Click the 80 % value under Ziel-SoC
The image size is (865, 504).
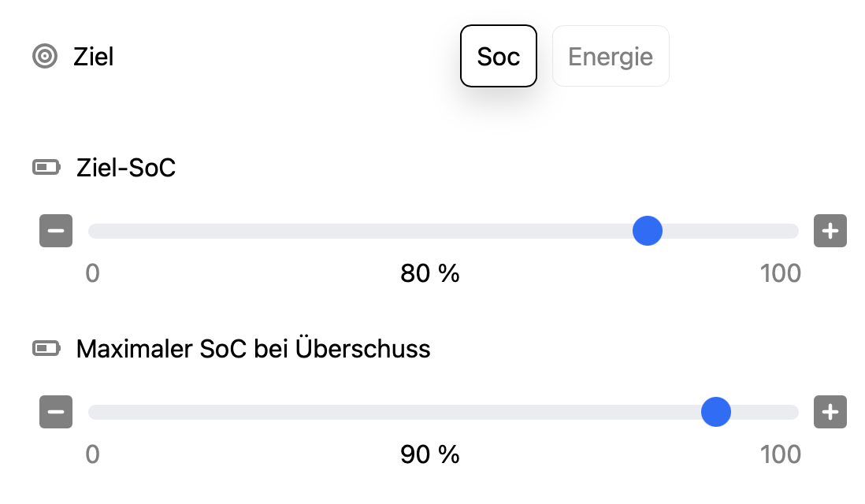click(429, 274)
